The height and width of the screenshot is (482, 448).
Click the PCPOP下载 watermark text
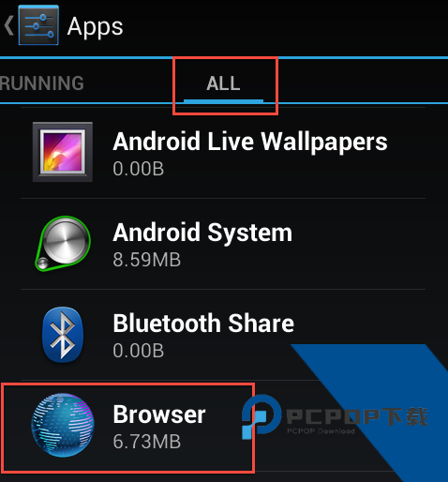click(x=357, y=416)
